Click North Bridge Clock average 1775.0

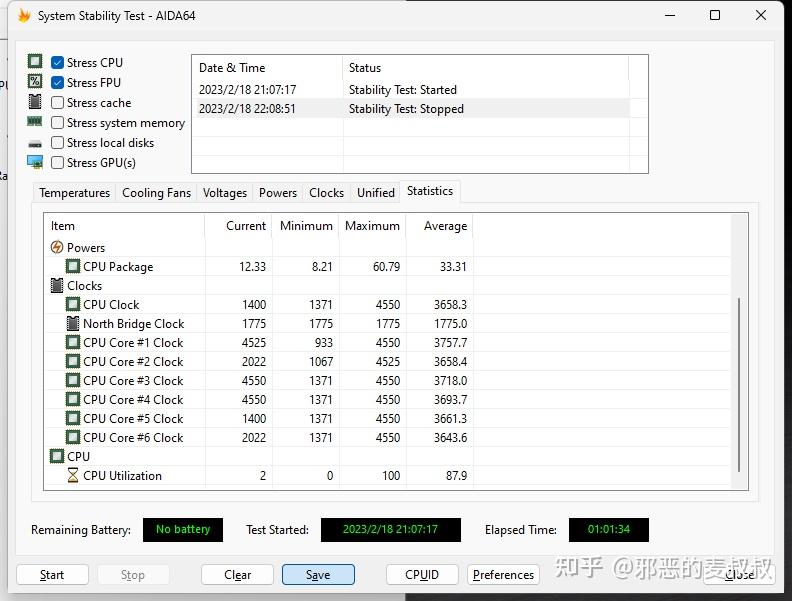[451, 324]
